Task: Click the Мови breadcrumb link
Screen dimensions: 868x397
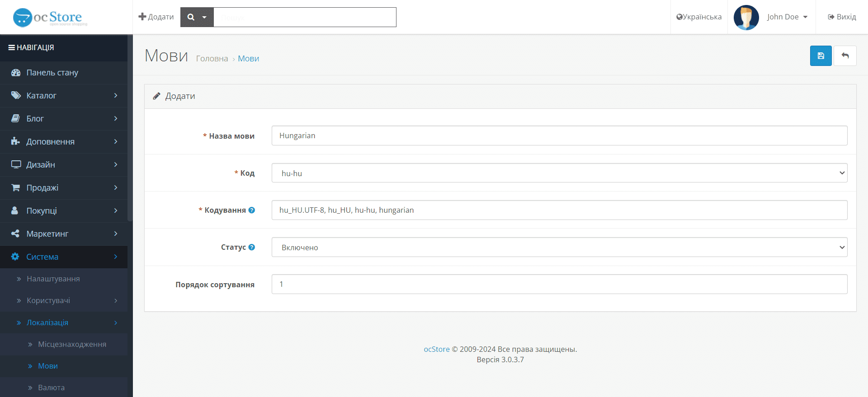Action: coord(248,59)
